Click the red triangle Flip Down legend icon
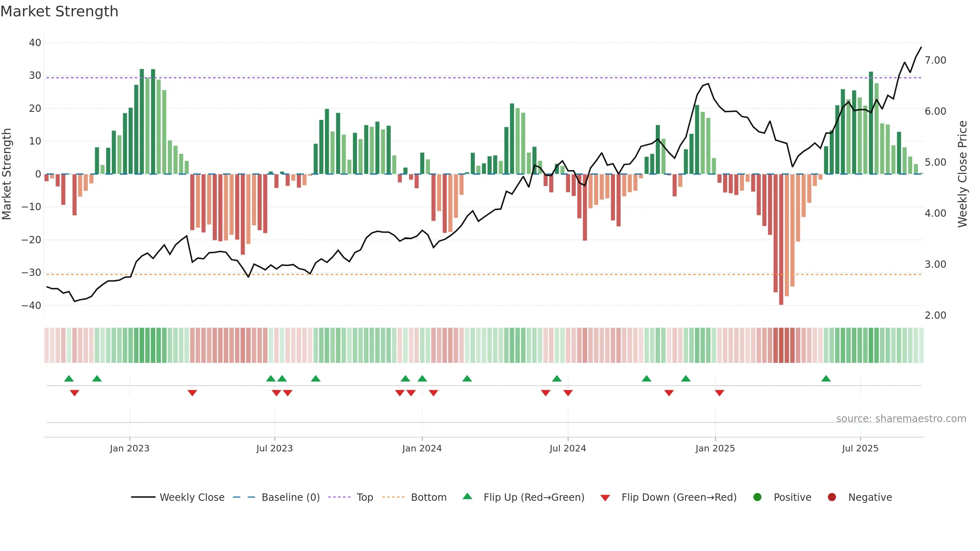The width and height of the screenshot is (980, 551). (605, 498)
